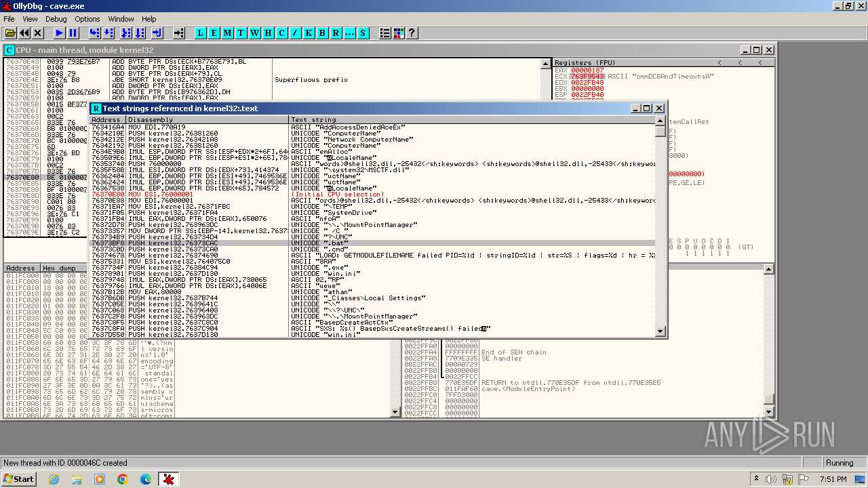
Task: Show the CPU window (C)
Action: coord(282,33)
